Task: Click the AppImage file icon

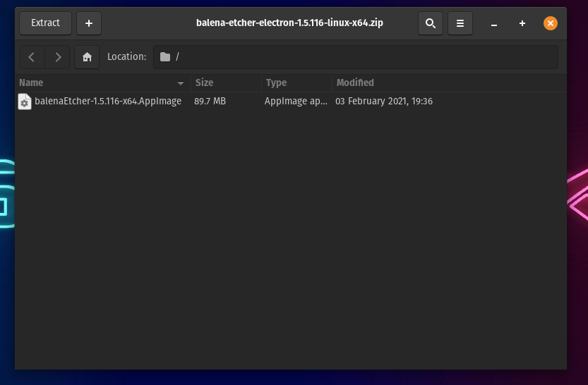Action: pos(25,102)
